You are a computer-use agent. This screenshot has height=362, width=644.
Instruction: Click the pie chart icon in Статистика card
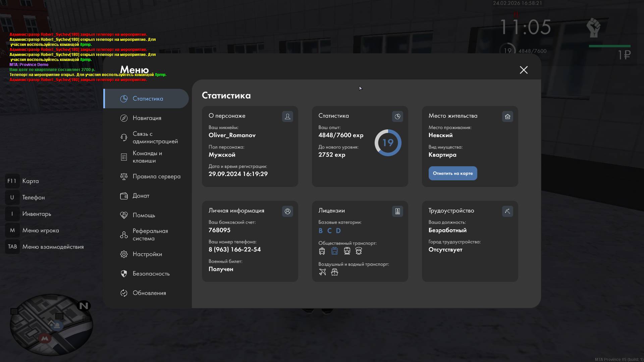pos(397,116)
